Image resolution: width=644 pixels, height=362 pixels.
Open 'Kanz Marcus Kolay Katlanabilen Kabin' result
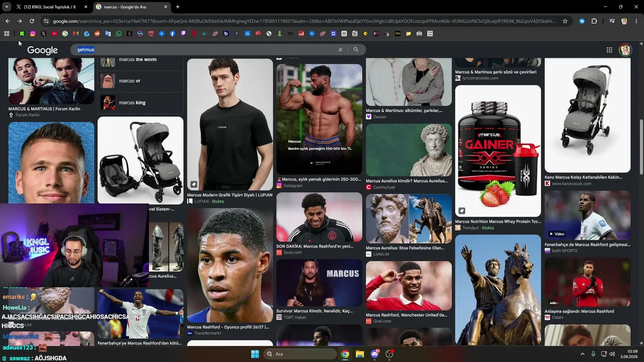click(583, 177)
